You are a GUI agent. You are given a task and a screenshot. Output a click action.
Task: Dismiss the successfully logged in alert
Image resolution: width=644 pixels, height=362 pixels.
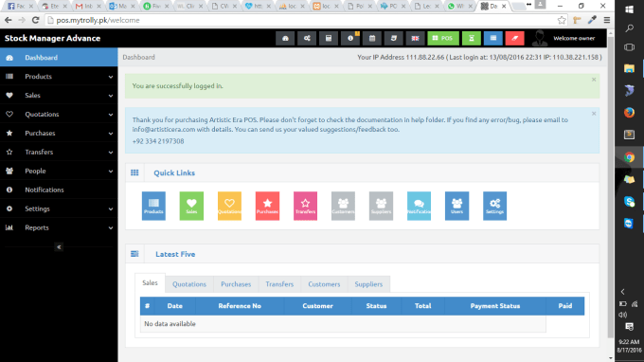point(594,80)
